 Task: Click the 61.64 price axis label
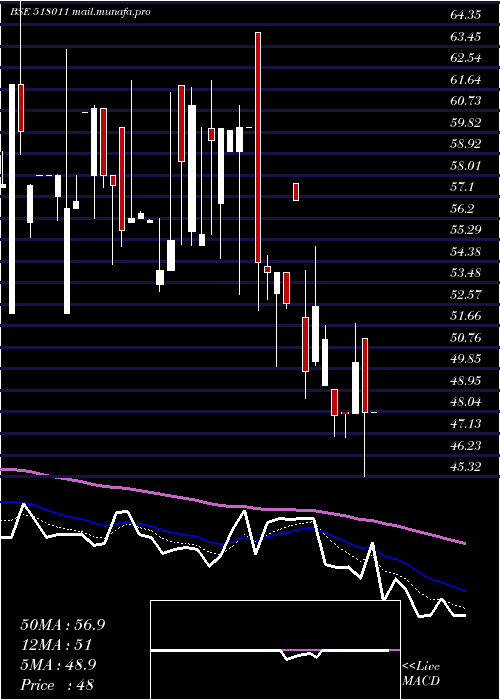coord(466,80)
